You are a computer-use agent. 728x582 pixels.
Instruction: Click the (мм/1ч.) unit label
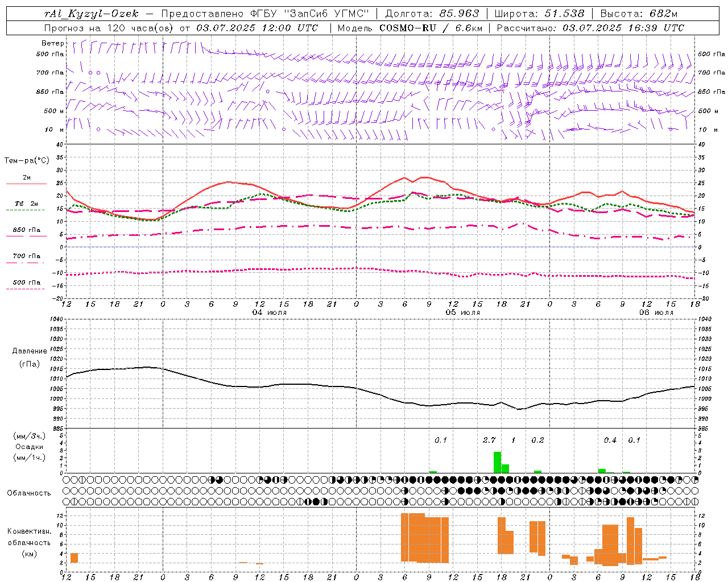(x=30, y=458)
